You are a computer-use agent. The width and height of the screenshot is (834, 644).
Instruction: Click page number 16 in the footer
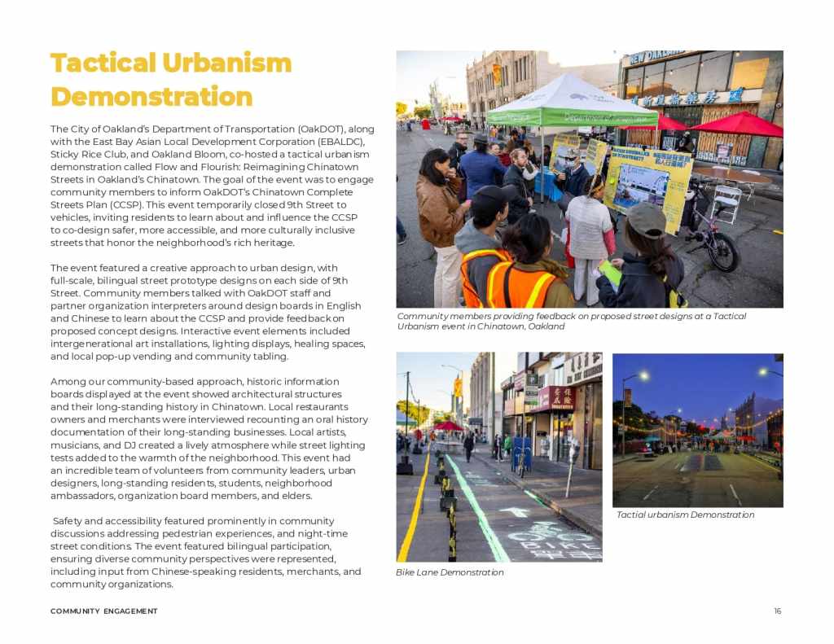click(777, 611)
